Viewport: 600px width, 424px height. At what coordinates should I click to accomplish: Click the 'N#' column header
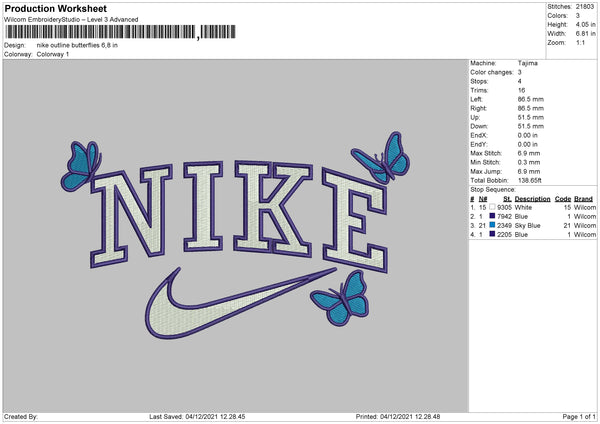(483, 199)
